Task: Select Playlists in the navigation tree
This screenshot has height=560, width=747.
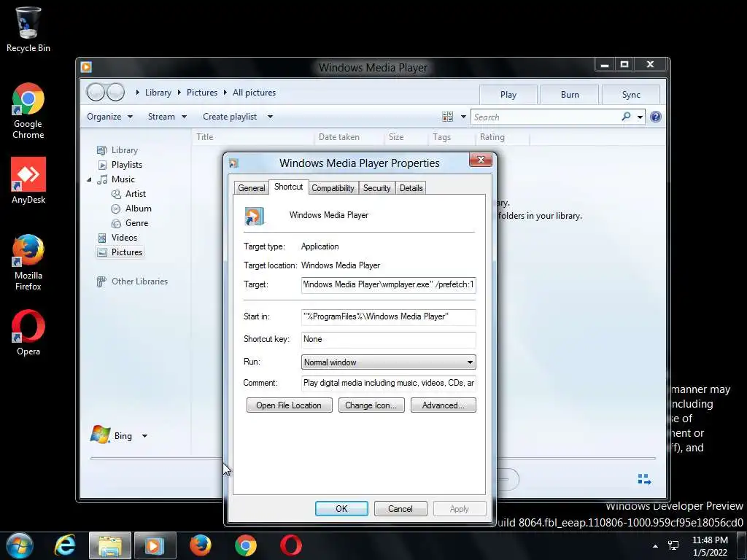Action: pyautogui.click(x=127, y=165)
